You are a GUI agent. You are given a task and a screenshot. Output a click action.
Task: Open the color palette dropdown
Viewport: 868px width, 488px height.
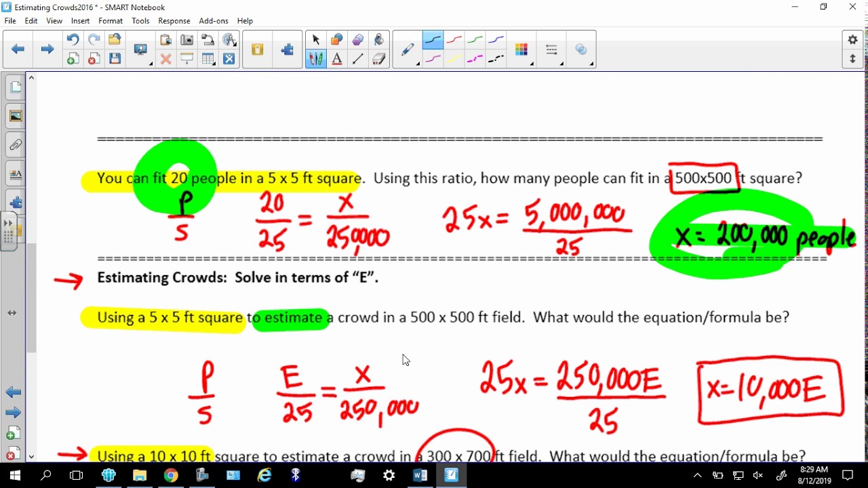[x=521, y=49]
